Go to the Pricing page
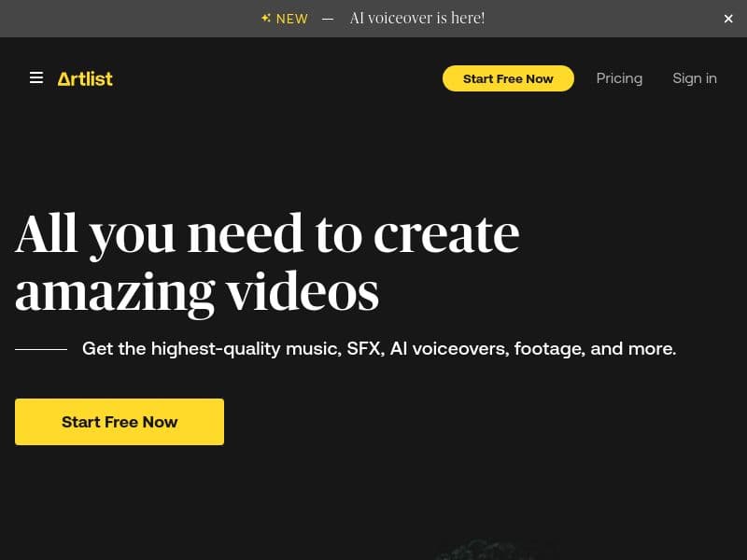Screen dimensions: 747x560 [x=619, y=78]
